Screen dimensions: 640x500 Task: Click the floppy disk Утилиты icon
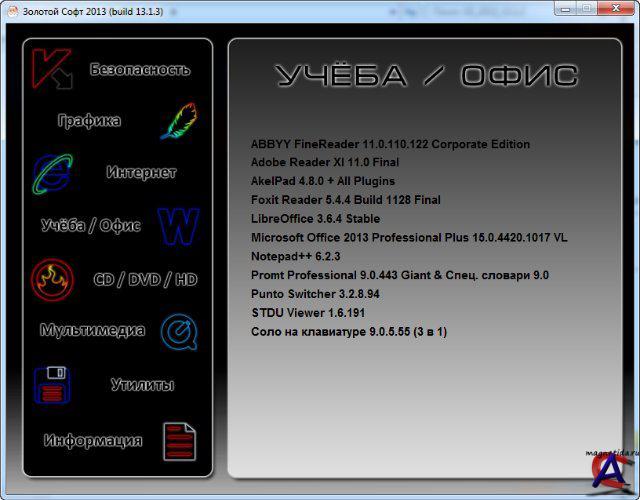pos(50,385)
